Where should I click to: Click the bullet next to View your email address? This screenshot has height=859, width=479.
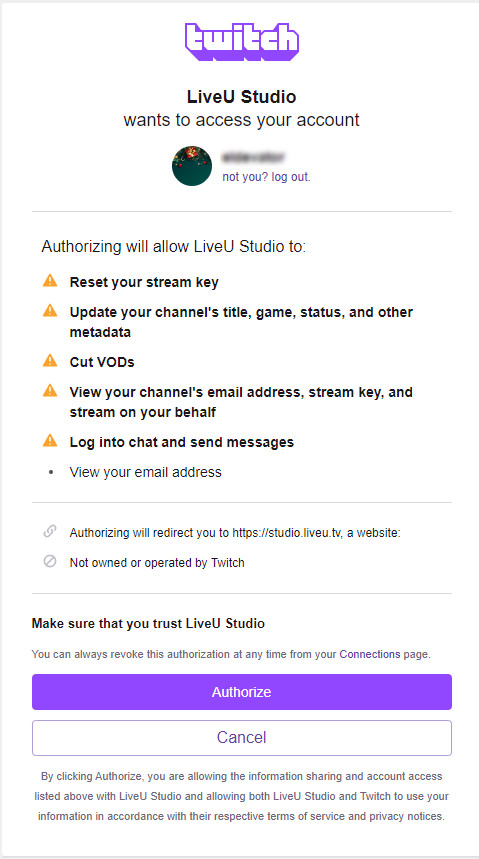pyautogui.click(x=50, y=472)
